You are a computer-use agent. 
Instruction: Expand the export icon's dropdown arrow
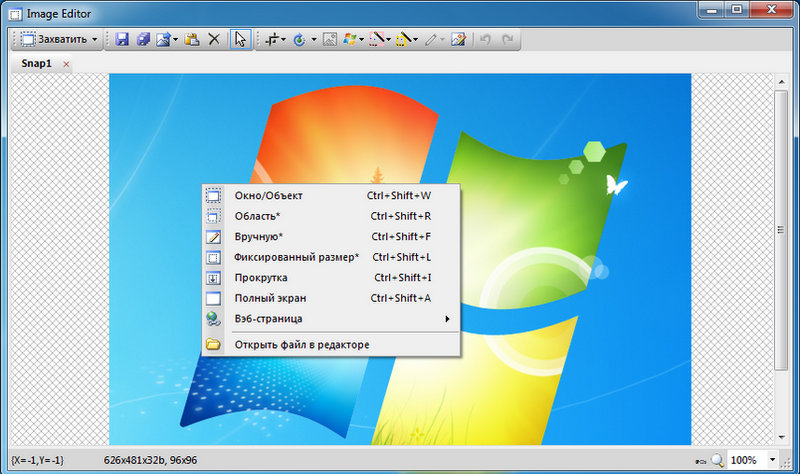pos(176,39)
